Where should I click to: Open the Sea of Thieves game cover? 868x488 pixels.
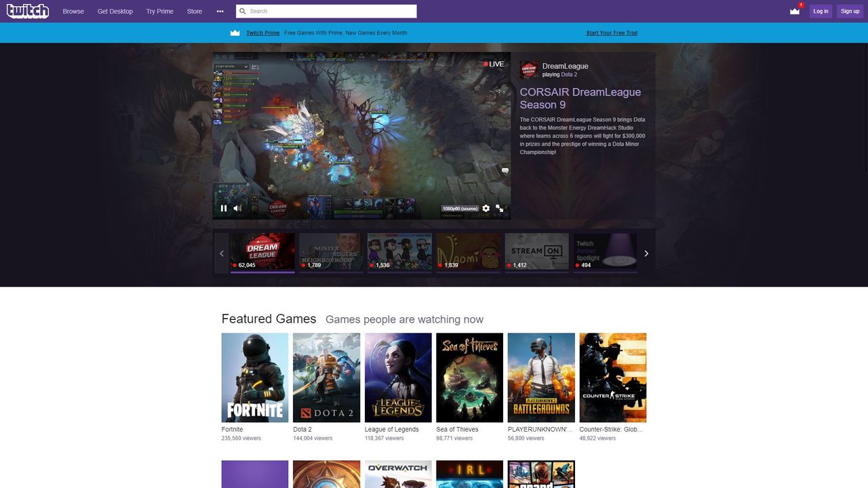click(x=470, y=378)
